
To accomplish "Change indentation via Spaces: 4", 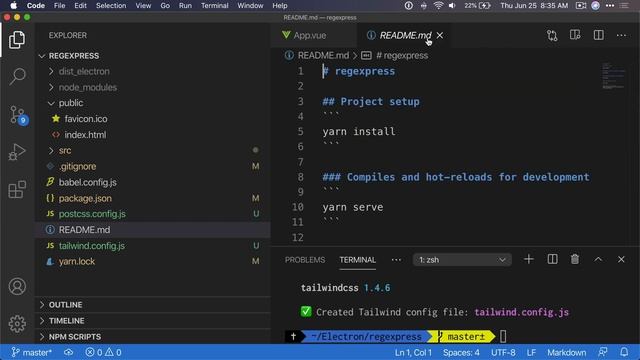I will tap(461, 352).
